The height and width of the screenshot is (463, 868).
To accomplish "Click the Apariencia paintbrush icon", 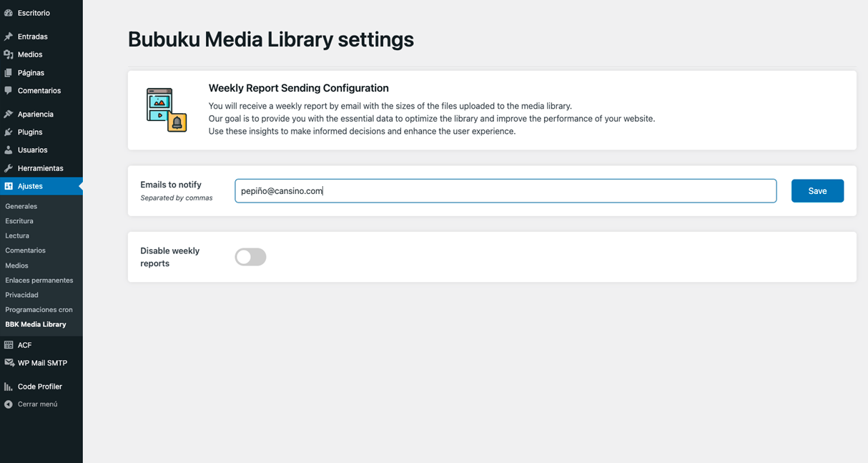I will pyautogui.click(x=9, y=114).
